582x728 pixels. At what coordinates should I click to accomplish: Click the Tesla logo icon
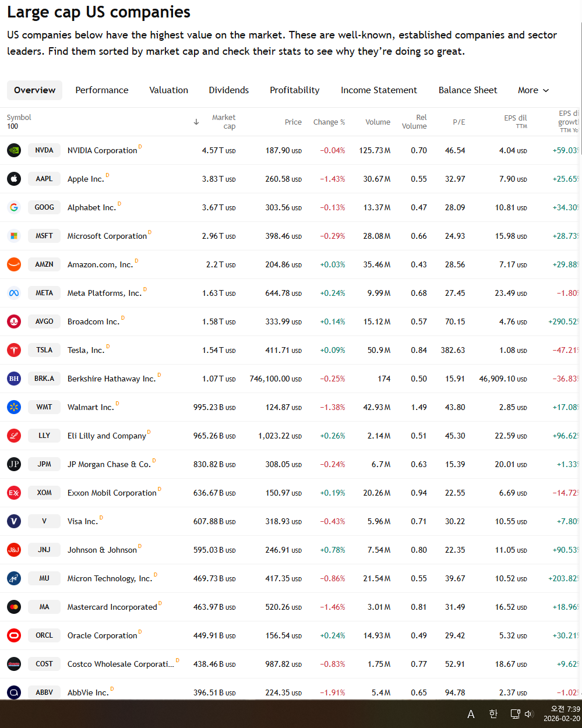14,350
